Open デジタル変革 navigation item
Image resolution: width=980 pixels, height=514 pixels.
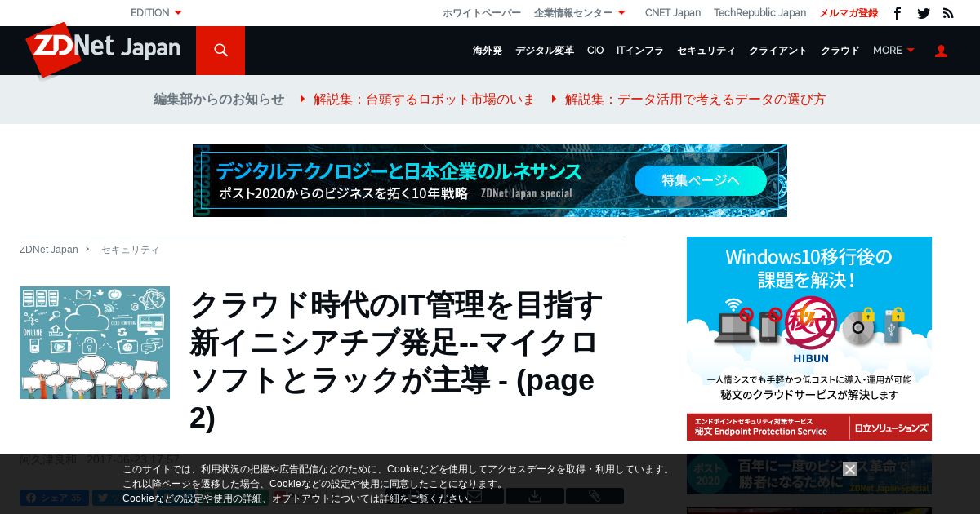tap(545, 51)
